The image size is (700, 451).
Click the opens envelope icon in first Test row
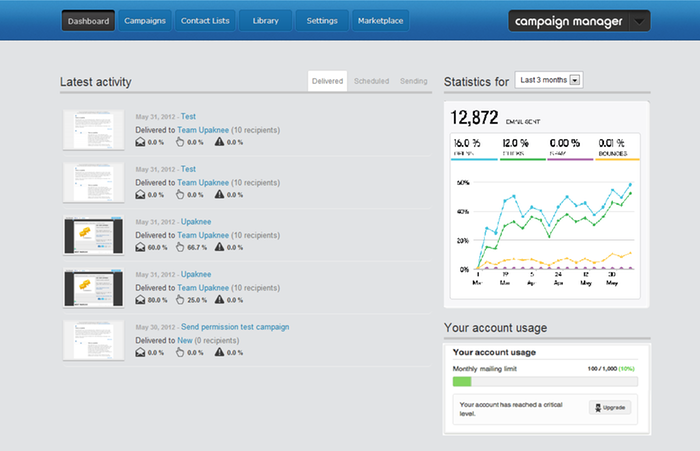[x=140, y=142]
